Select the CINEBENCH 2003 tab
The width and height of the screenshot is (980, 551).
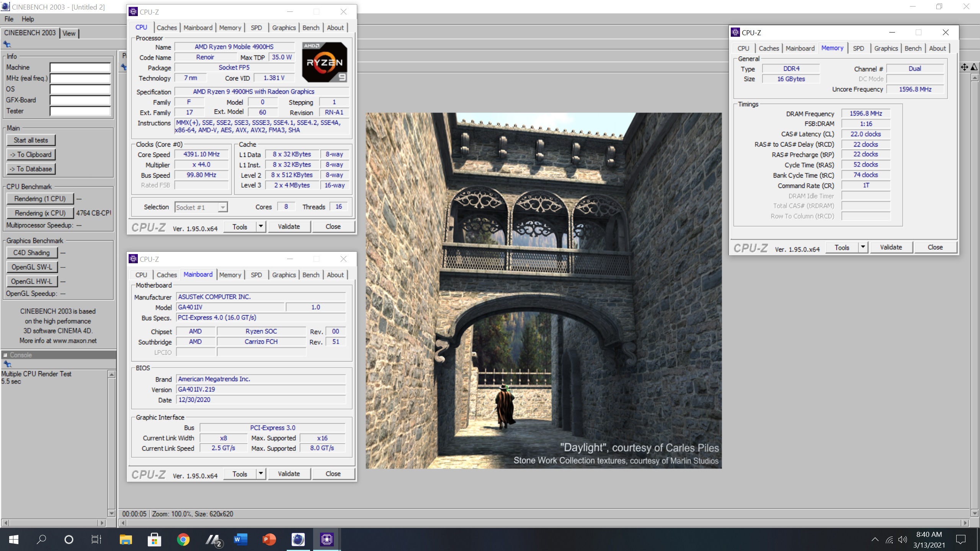[x=30, y=33]
